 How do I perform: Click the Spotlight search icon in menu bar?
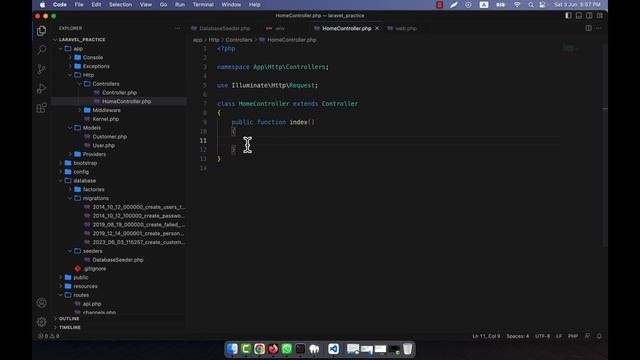[530, 5]
